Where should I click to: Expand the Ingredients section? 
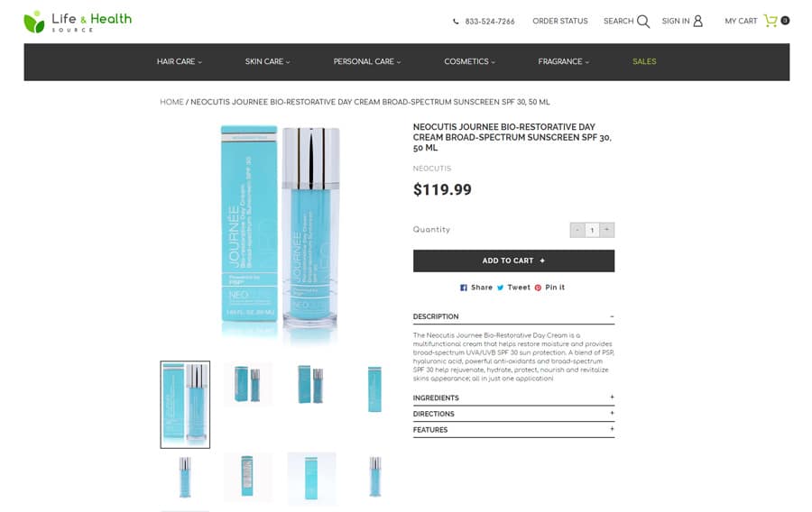(x=513, y=398)
